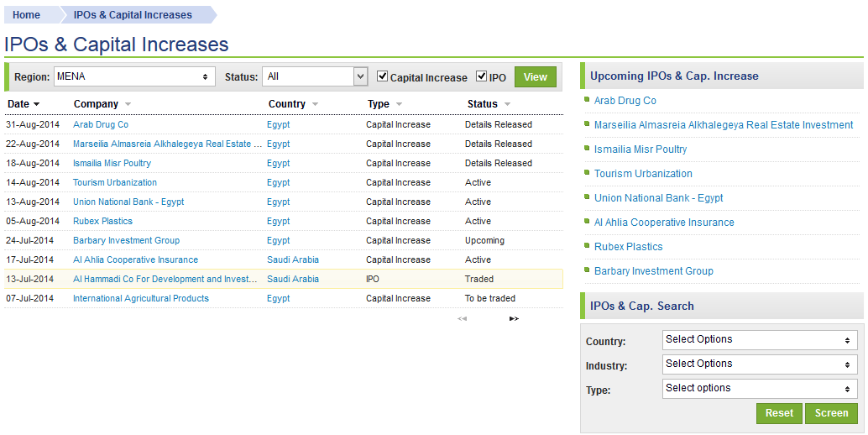The height and width of the screenshot is (435, 868).
Task: Click the Date column header
Action: click(x=18, y=104)
